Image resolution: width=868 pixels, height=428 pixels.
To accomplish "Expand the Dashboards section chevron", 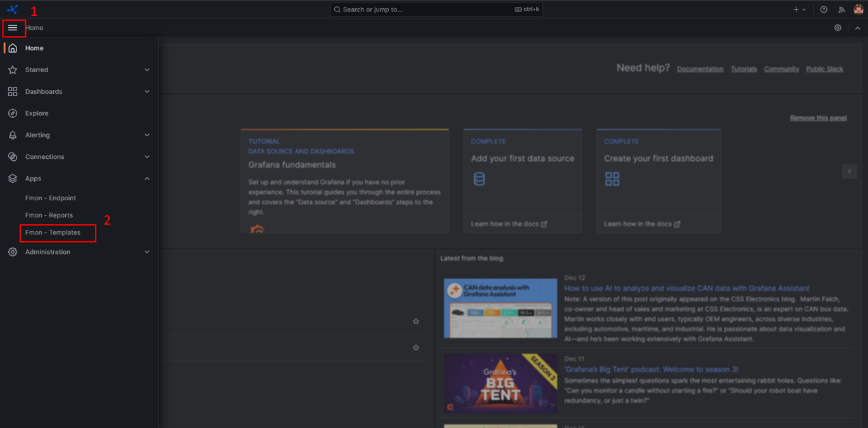I will click(147, 92).
